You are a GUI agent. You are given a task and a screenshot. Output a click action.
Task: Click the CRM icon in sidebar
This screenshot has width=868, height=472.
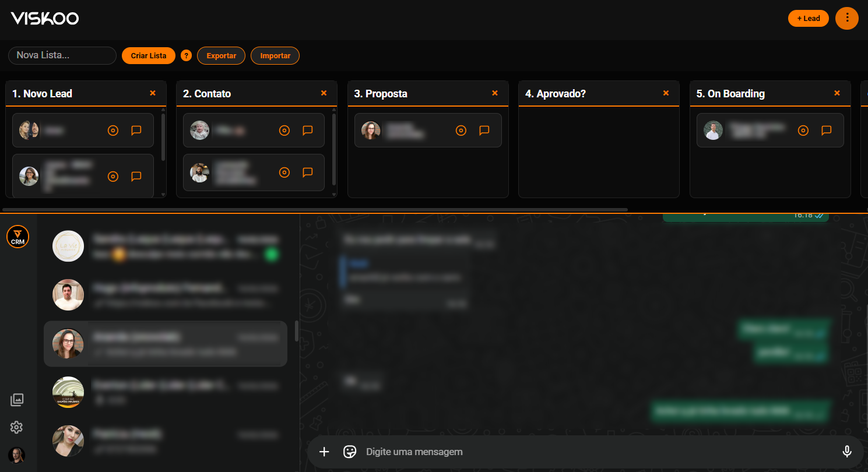(x=17, y=237)
